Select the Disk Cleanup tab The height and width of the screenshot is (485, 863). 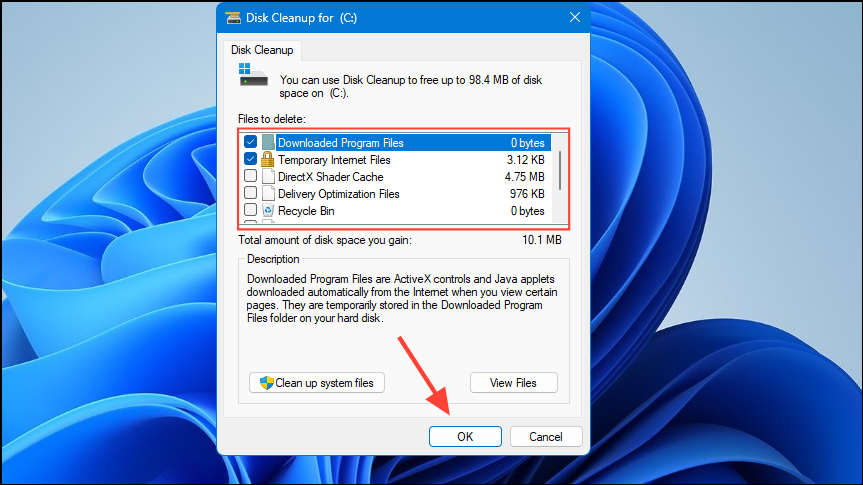(x=262, y=50)
